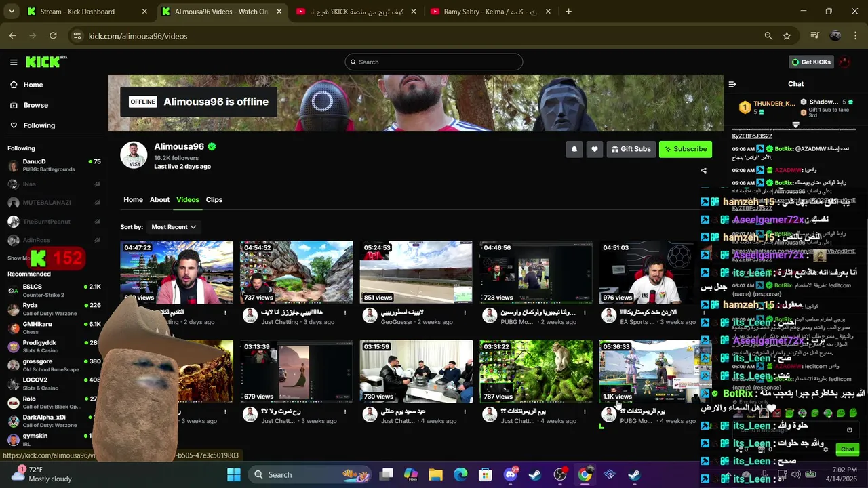Viewport: 868px width, 488px height.
Task: Open options menu for 723 views video
Action: pyautogui.click(x=585, y=313)
